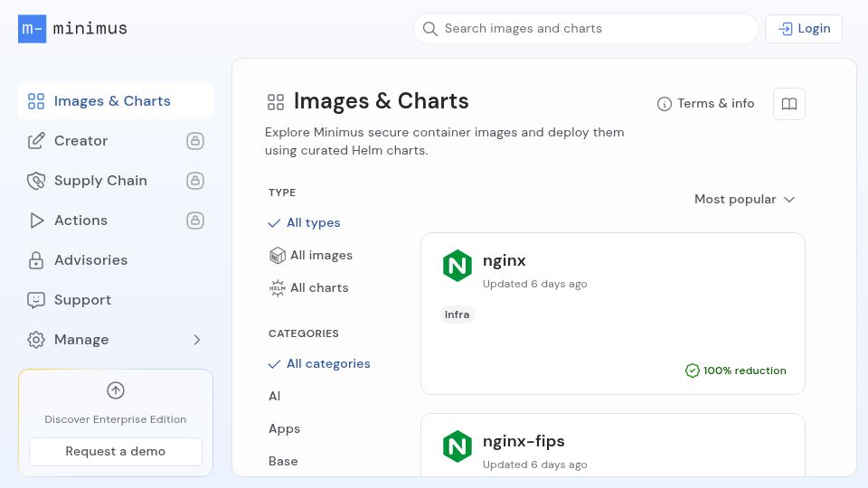The height and width of the screenshot is (488, 868).
Task: Click the Supply Chain shield icon
Action: (x=36, y=181)
